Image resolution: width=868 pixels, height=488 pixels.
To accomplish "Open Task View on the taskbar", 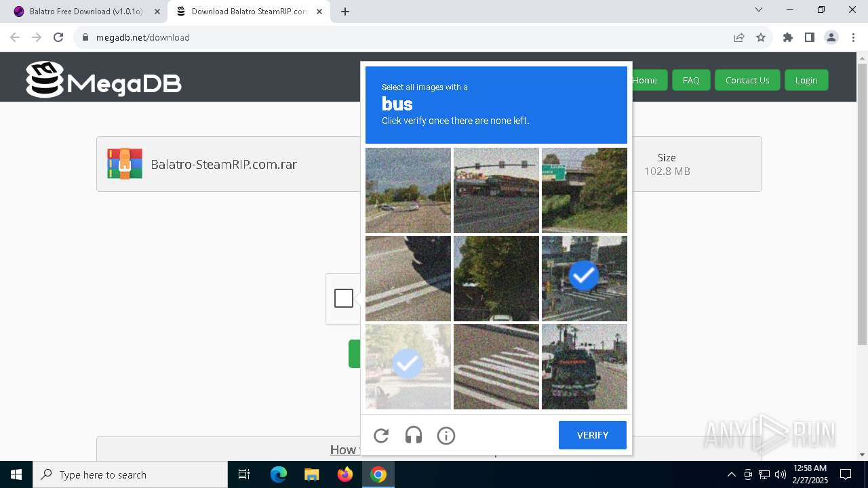I will [244, 474].
